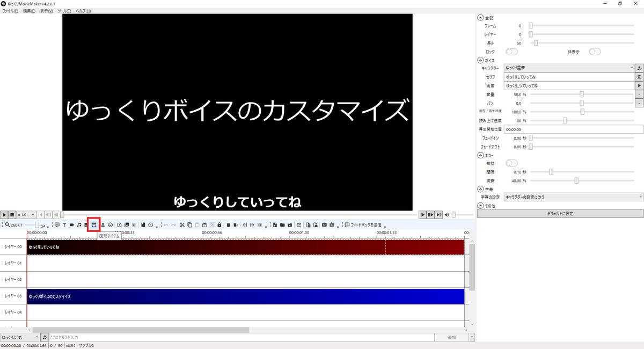Open the ツール menu

point(64,11)
